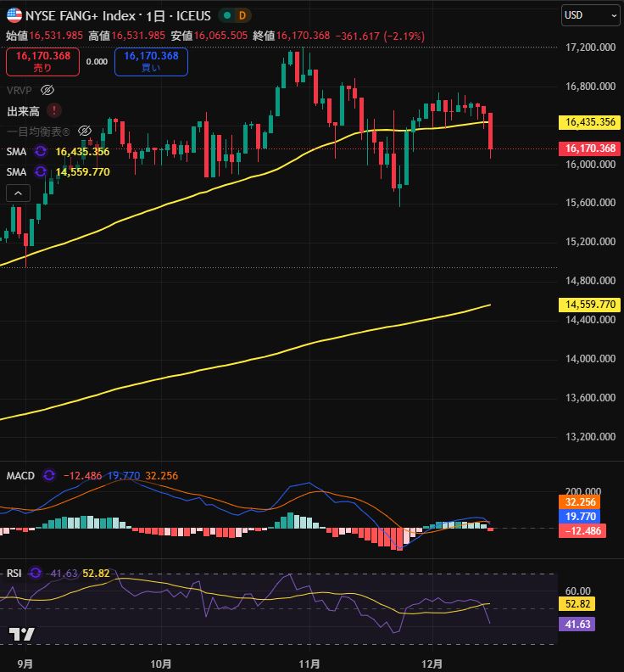Collapse the indicator legend with the arrow
Viewport: 624px width, 672px height.
(18, 193)
